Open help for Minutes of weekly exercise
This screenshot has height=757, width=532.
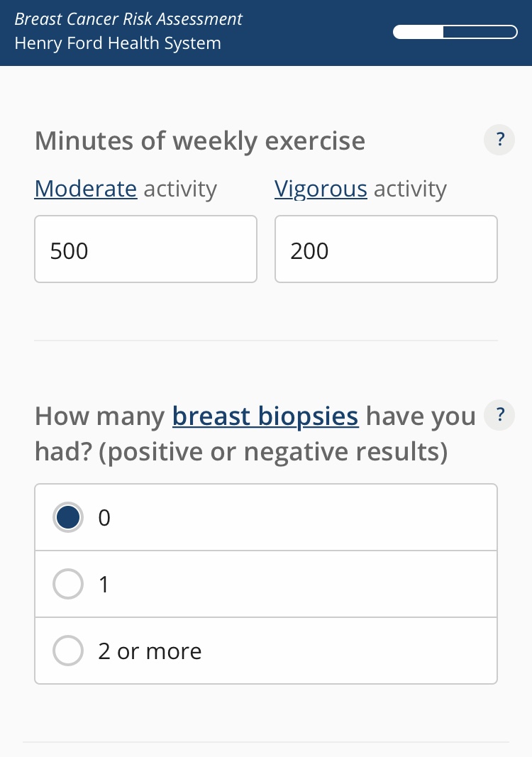pyautogui.click(x=500, y=140)
